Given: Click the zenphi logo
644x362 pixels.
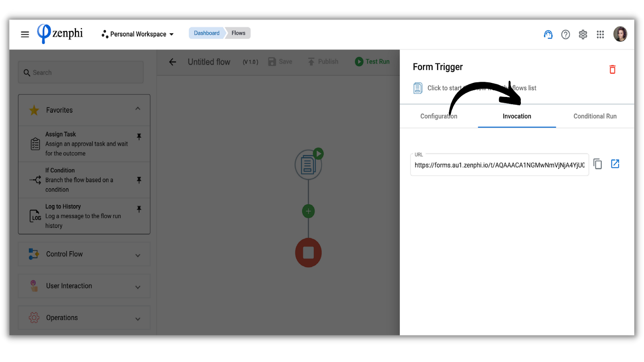Looking at the screenshot, I should point(60,33).
